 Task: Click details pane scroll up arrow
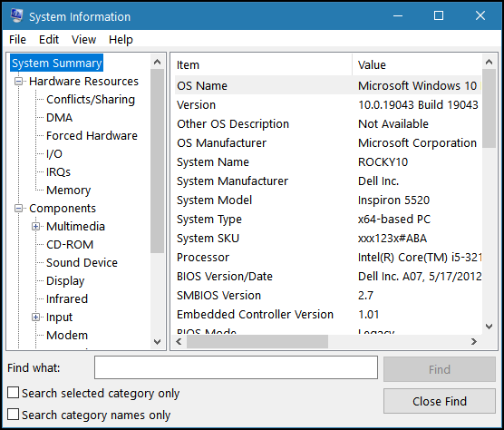point(489,62)
